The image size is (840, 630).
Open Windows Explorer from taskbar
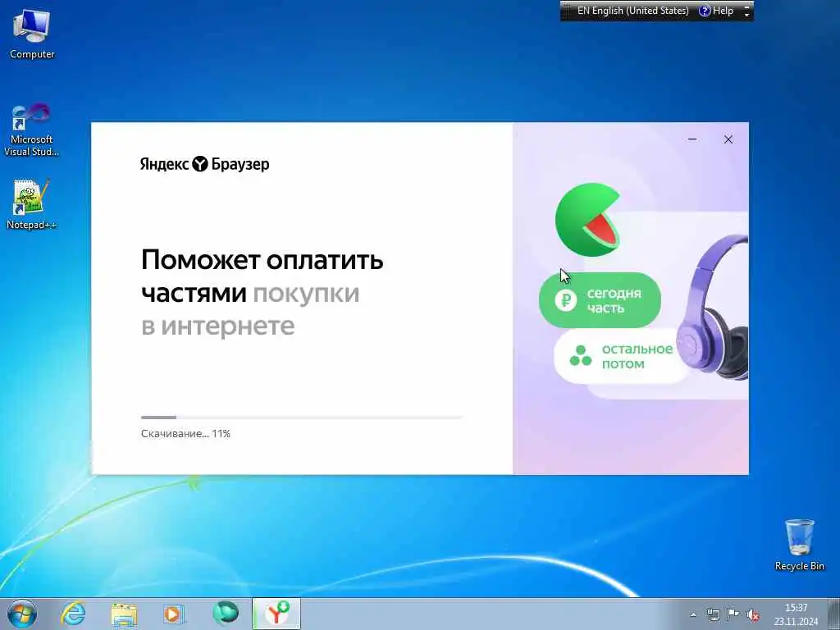point(124,614)
